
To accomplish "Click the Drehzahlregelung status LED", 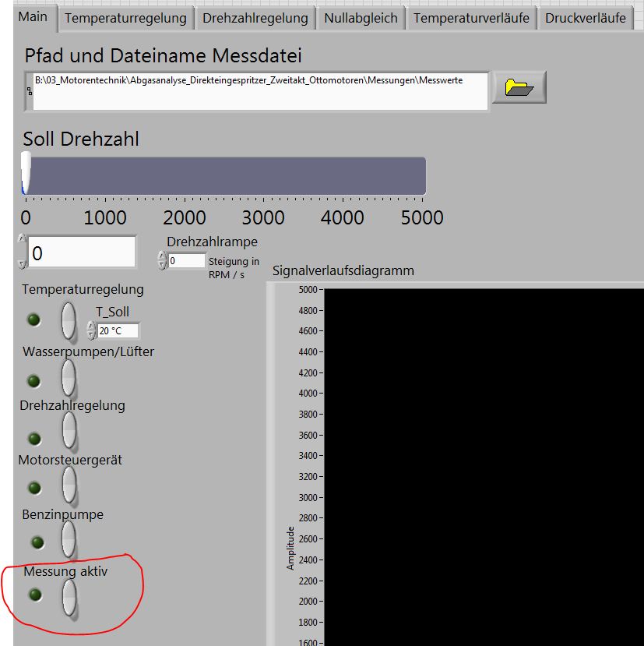I will tap(34, 439).
